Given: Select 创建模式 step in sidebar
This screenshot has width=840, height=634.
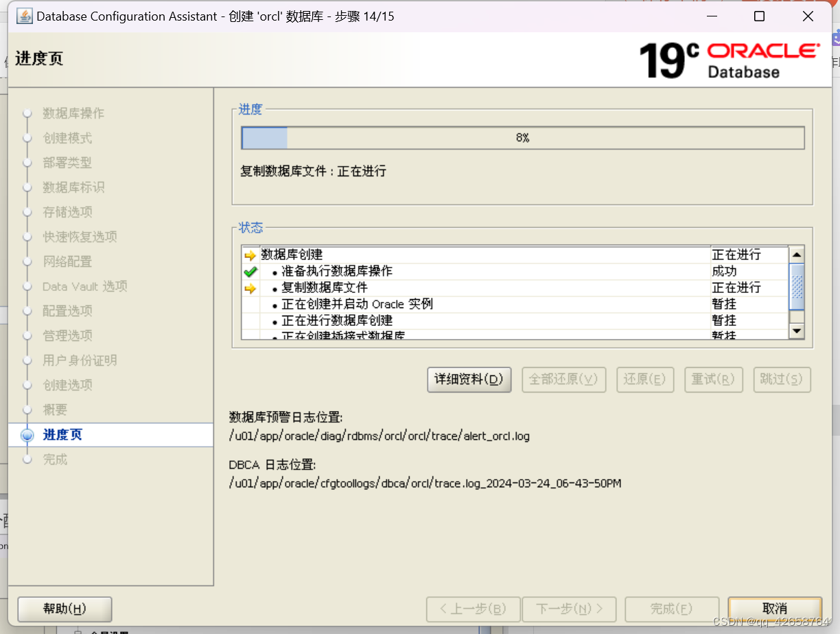Looking at the screenshot, I should click(67, 138).
